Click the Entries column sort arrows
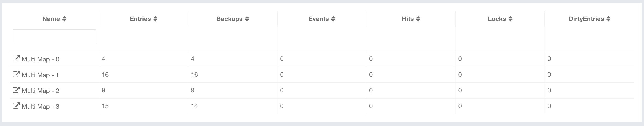Image resolution: width=644 pixels, height=126 pixels. [155, 19]
